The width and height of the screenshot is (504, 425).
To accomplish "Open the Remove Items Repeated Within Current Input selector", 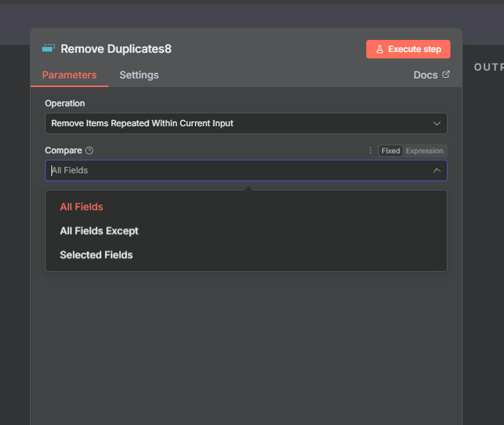I will point(236,123).
